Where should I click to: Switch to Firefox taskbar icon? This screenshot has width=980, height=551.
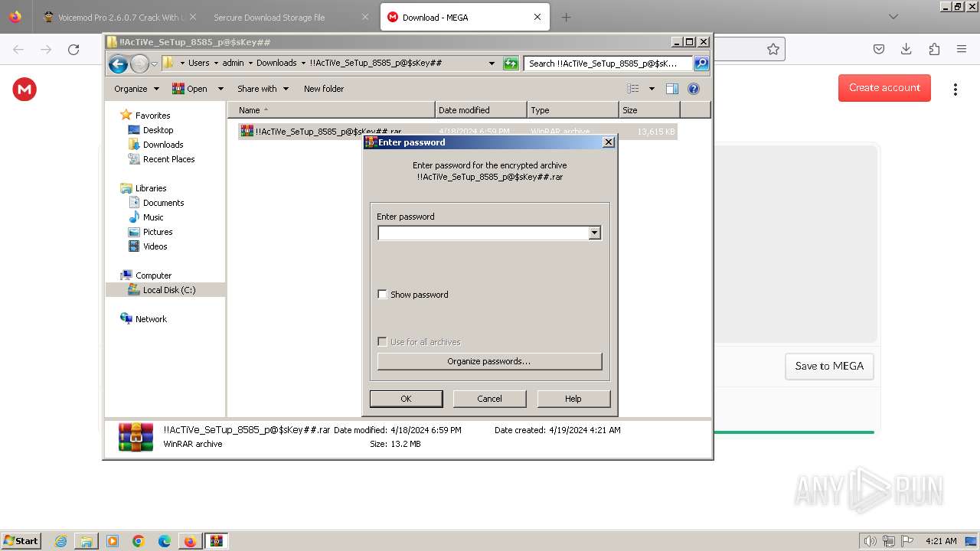pos(190,541)
